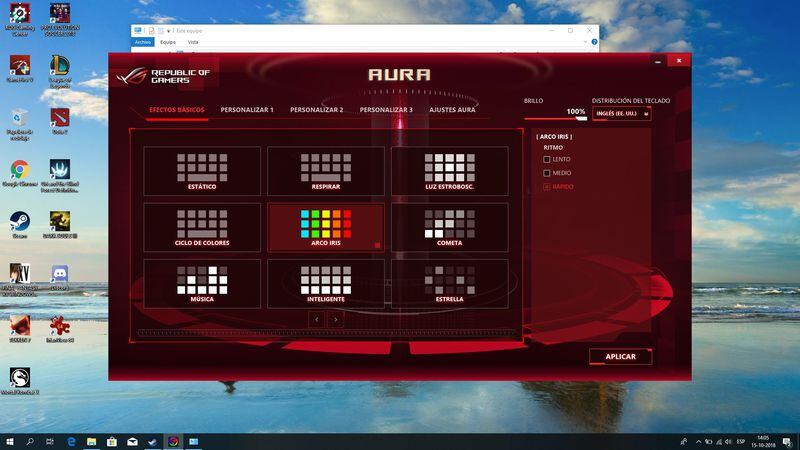Open the Personalizar 3 tab
The height and width of the screenshot is (450, 800).
click(386, 110)
